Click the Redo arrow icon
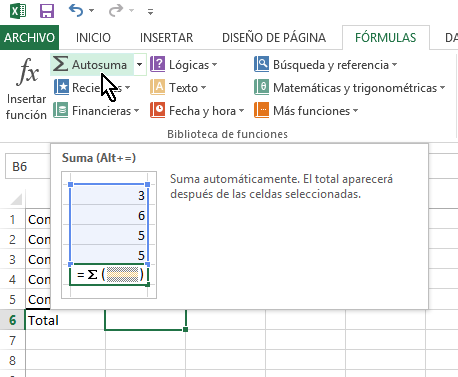Viewport: 458px width, 377px height. pyautogui.click(x=116, y=11)
